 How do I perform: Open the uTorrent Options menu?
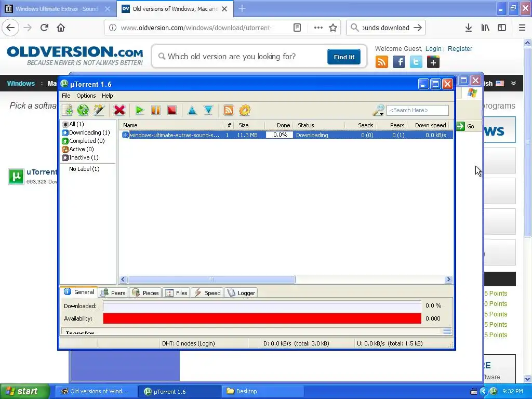click(86, 96)
